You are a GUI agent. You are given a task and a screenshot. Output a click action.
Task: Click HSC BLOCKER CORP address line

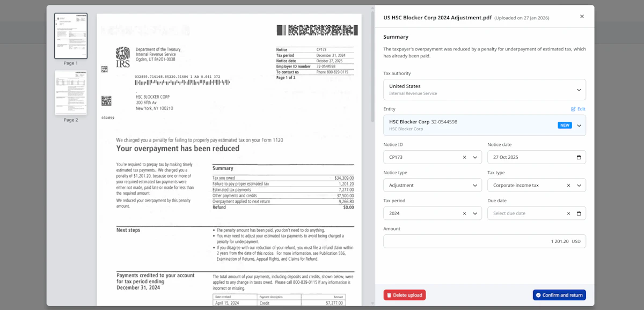pyautogui.click(x=153, y=97)
